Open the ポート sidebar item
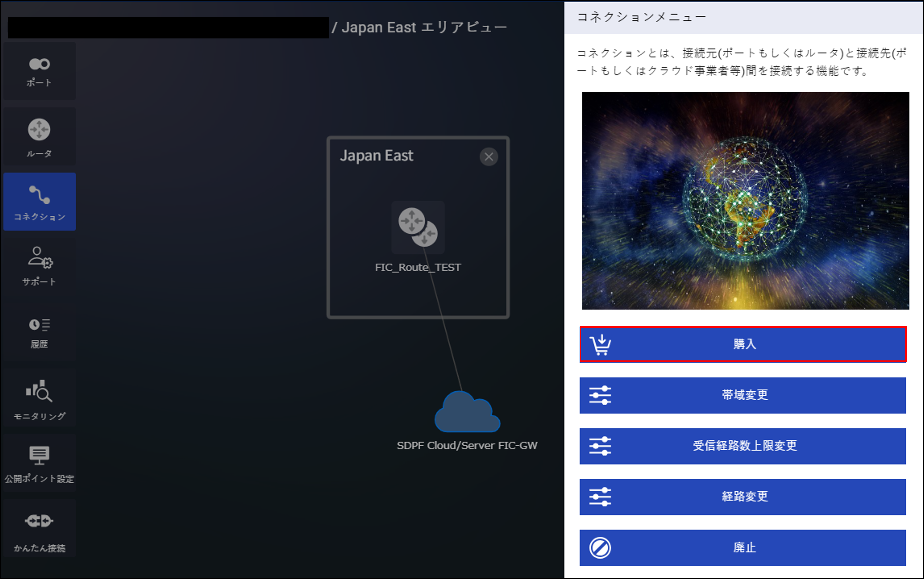Viewport: 924px width, 579px height. pos(39,71)
